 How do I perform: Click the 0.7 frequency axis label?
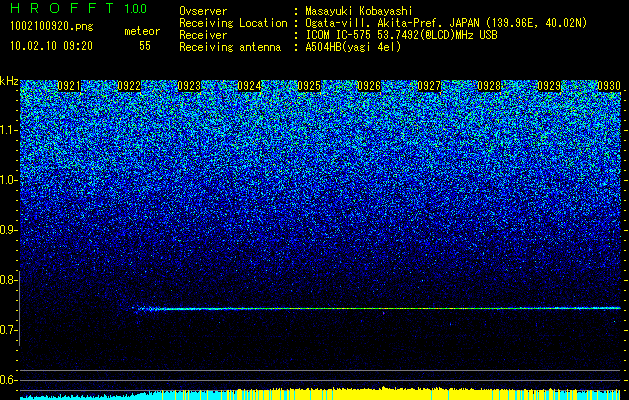pyautogui.click(x=8, y=330)
